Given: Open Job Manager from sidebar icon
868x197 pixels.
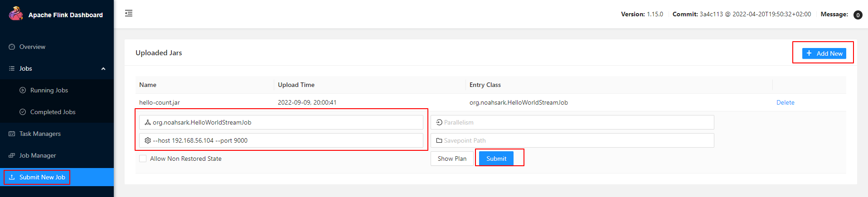Looking at the screenshot, I should [12, 155].
